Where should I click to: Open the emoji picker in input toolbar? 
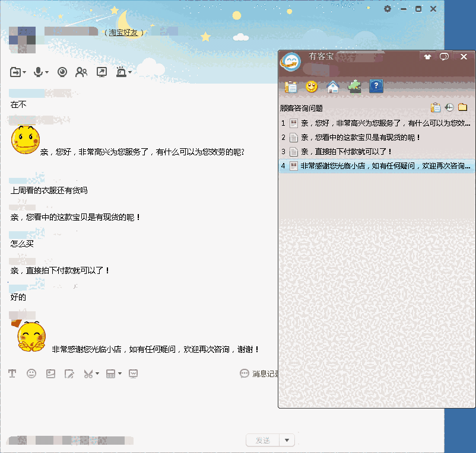(x=31, y=374)
